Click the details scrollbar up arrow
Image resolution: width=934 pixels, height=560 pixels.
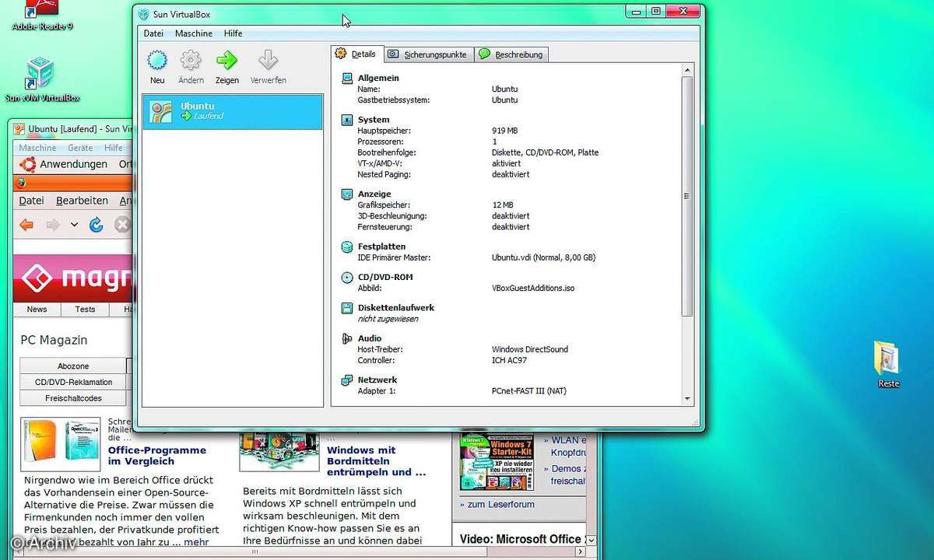click(686, 71)
